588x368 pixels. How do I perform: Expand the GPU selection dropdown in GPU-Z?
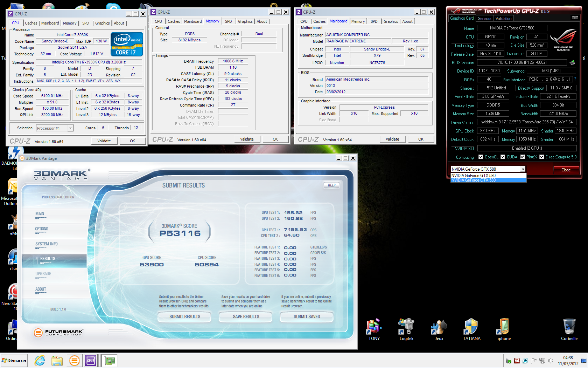tap(523, 169)
